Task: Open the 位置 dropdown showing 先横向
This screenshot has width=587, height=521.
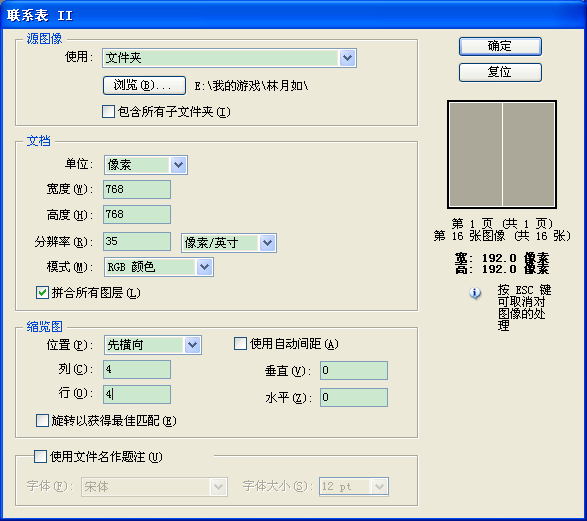Action: pyautogui.click(x=153, y=345)
